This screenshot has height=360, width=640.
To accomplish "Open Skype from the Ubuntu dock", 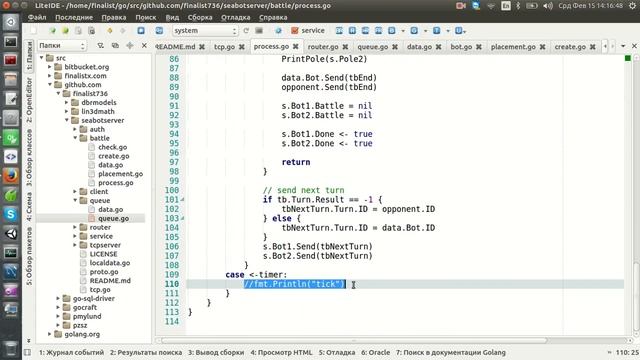I will [x=11, y=214].
